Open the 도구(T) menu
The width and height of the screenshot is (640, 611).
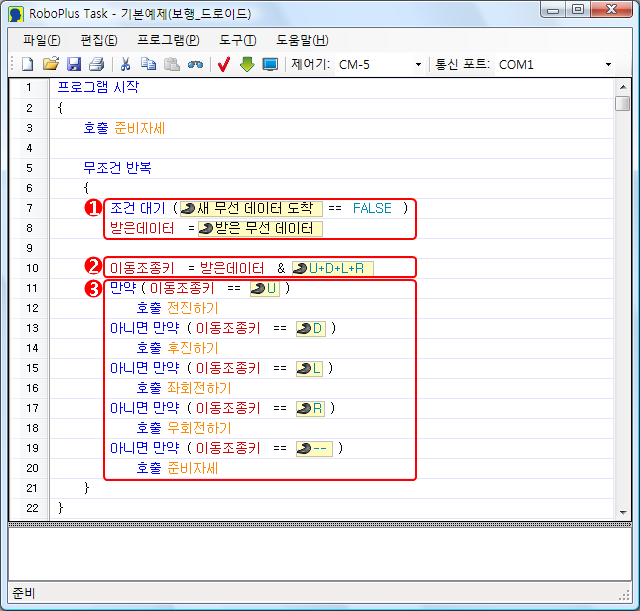tap(236, 40)
